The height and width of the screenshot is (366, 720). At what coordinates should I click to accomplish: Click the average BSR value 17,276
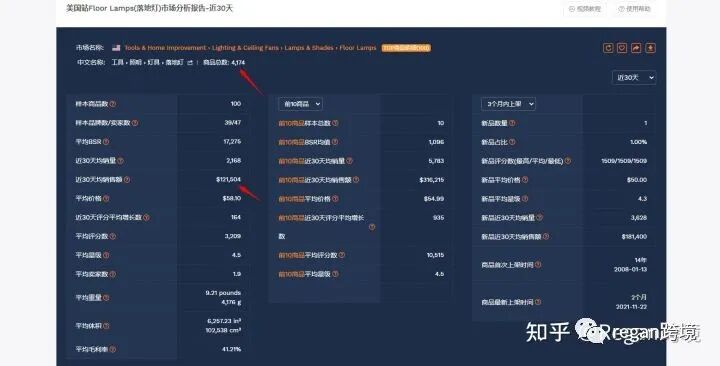click(x=232, y=141)
